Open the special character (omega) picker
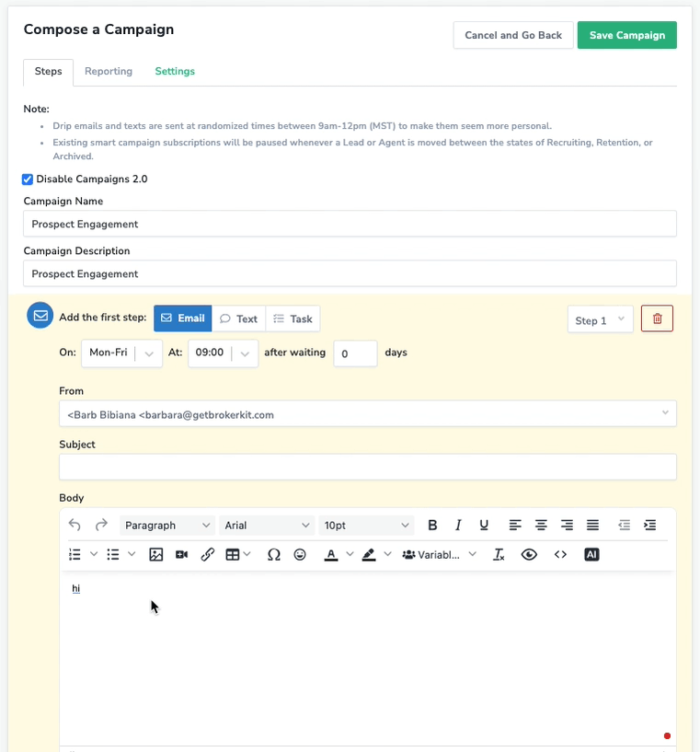This screenshot has height=752, width=700. tap(273, 555)
